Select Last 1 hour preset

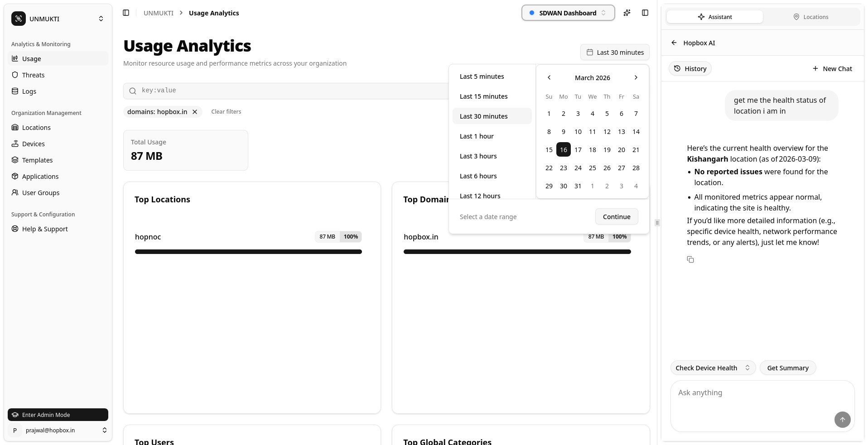(477, 136)
